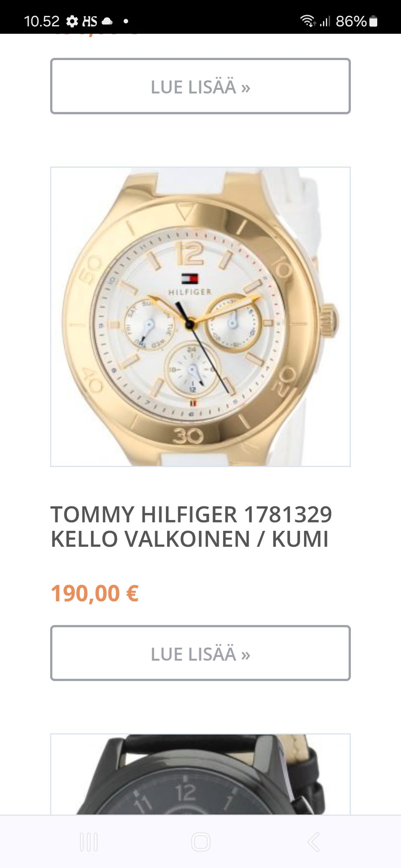This screenshot has width=401, height=868.
Task: Tap the HS notification icon
Action: pyautogui.click(x=89, y=21)
